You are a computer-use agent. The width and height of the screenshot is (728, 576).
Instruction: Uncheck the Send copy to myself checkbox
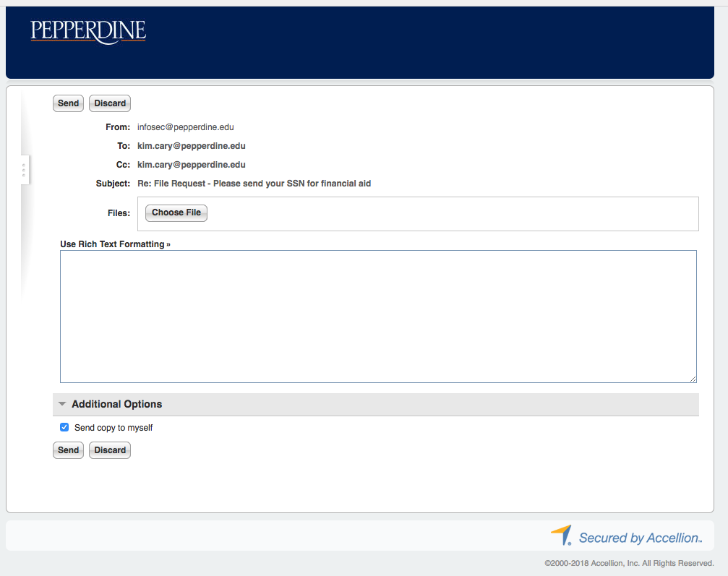(x=64, y=427)
